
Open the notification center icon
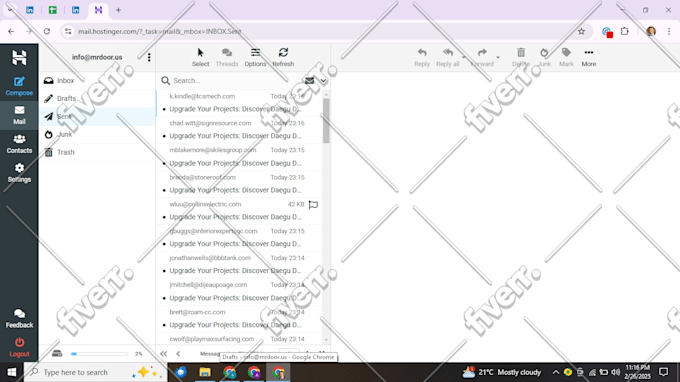[664, 372]
